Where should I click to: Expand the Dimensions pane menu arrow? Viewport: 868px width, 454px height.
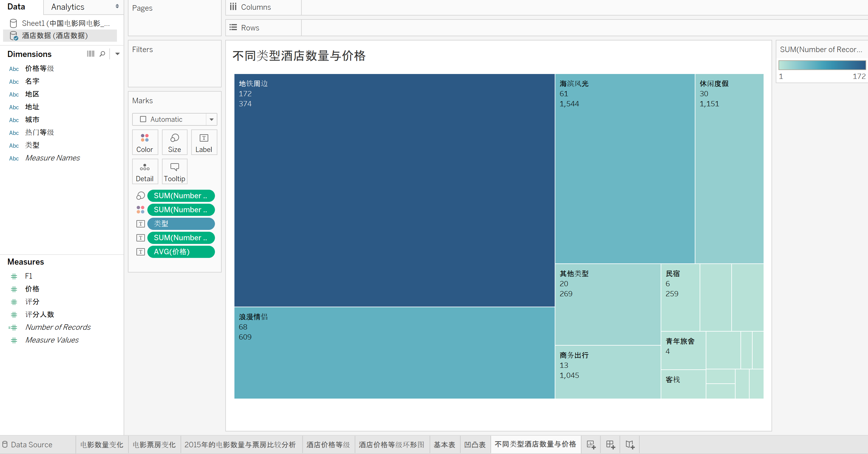pyautogui.click(x=117, y=54)
